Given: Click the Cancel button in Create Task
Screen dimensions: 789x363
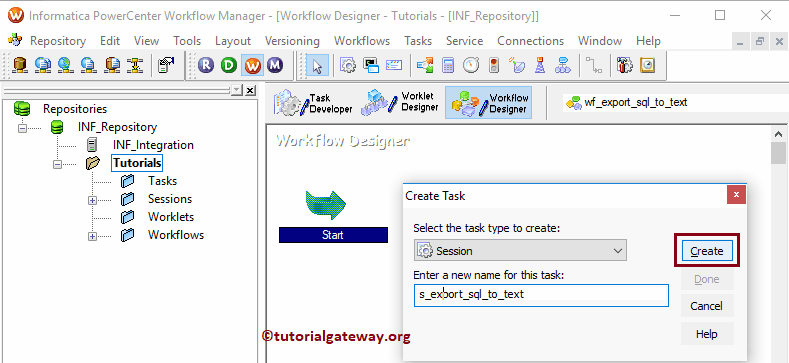Looking at the screenshot, I should tap(706, 306).
